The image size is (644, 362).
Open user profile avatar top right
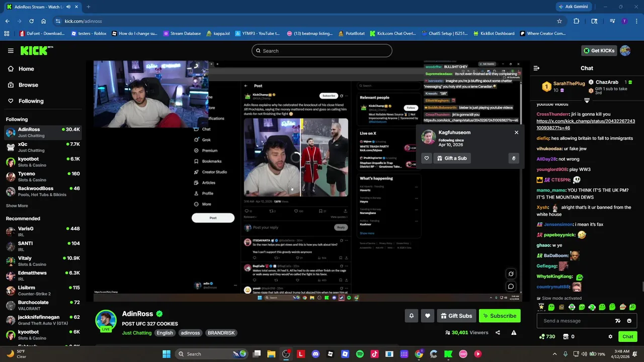click(625, 50)
